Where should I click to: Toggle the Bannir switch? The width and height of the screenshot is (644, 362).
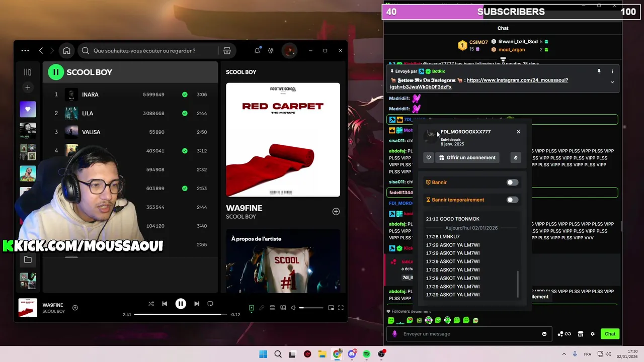click(512, 183)
